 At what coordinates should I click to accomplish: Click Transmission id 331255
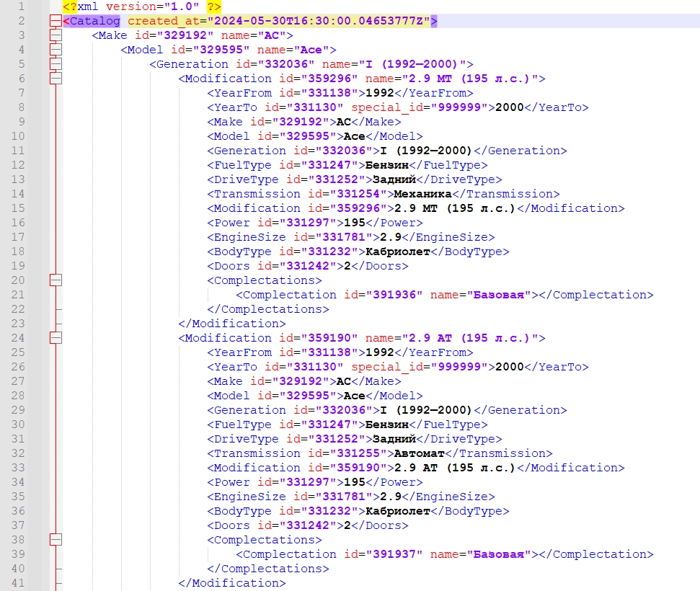358,453
